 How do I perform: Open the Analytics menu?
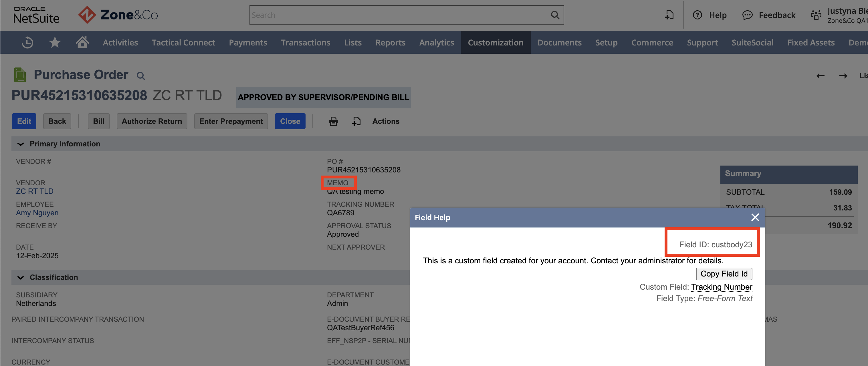pos(436,43)
